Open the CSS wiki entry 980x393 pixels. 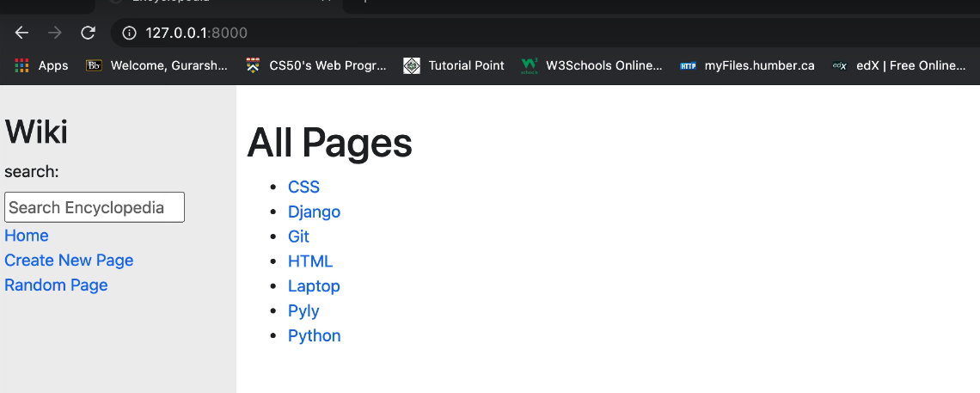tap(303, 187)
